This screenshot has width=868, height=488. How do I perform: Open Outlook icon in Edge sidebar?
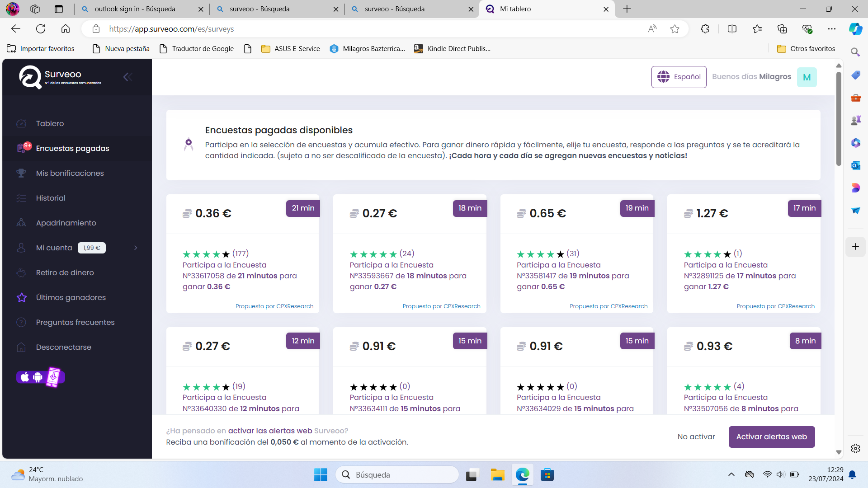click(x=855, y=165)
